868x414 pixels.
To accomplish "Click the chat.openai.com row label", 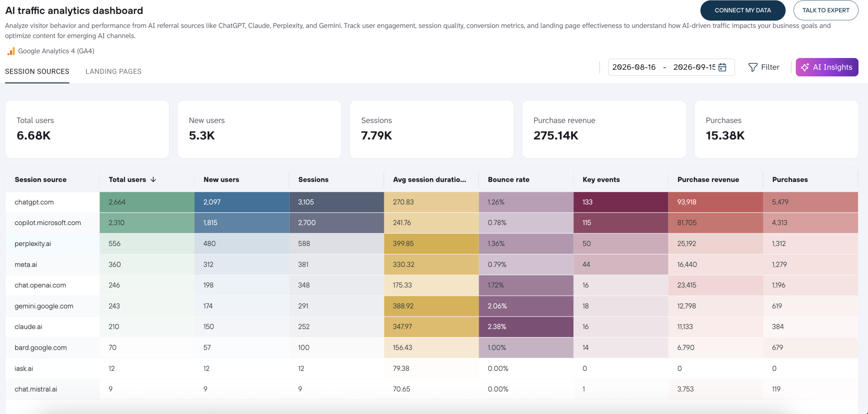I will 40,285.
